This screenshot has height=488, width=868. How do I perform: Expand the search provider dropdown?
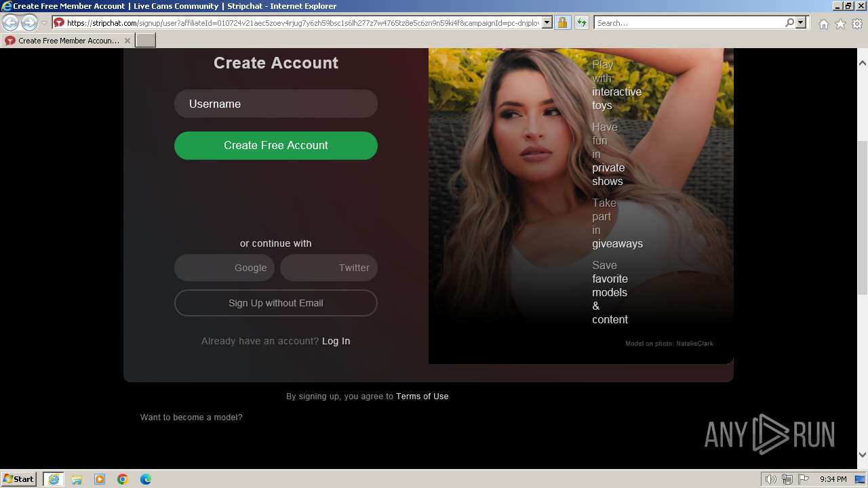tap(801, 22)
